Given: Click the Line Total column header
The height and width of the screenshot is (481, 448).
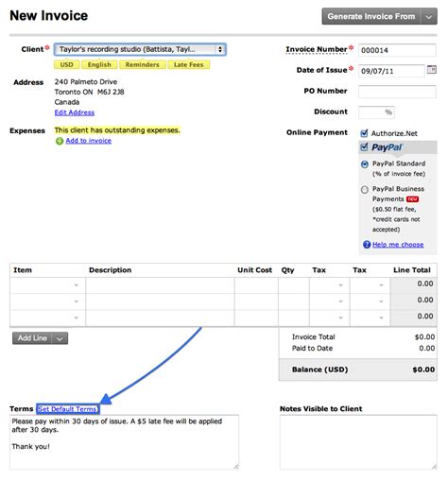Looking at the screenshot, I should pos(412,270).
